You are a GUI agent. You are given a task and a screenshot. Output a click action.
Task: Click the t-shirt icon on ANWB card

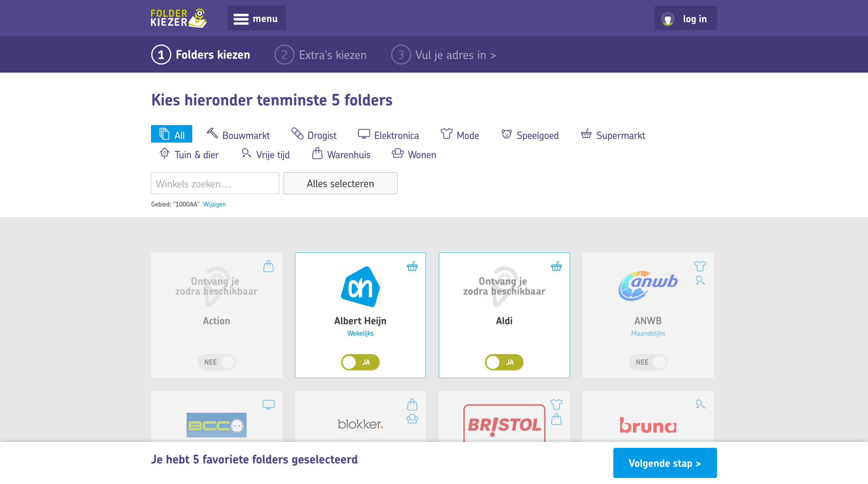(x=700, y=266)
